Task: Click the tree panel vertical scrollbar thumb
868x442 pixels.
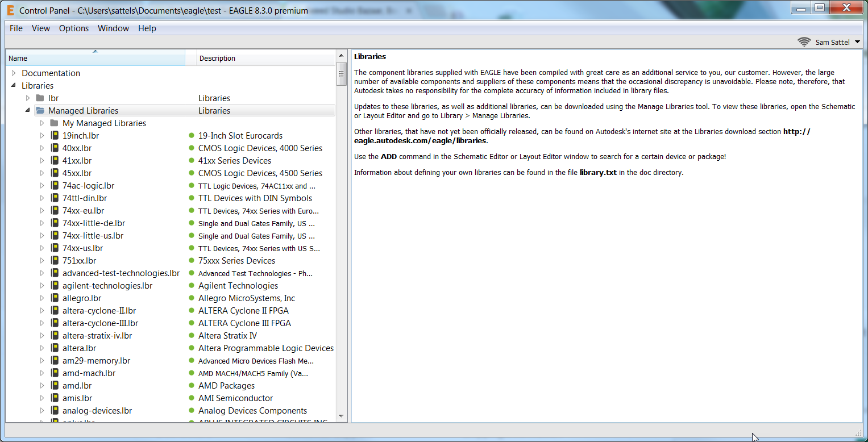Action: pyautogui.click(x=342, y=74)
